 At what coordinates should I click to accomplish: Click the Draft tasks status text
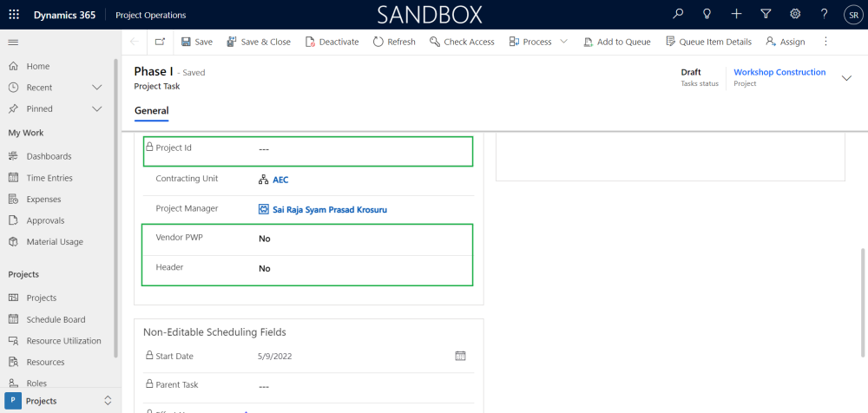tap(691, 72)
